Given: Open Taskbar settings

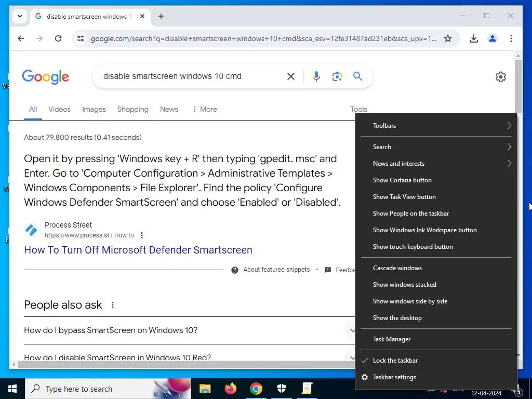Looking at the screenshot, I should click(436, 377).
